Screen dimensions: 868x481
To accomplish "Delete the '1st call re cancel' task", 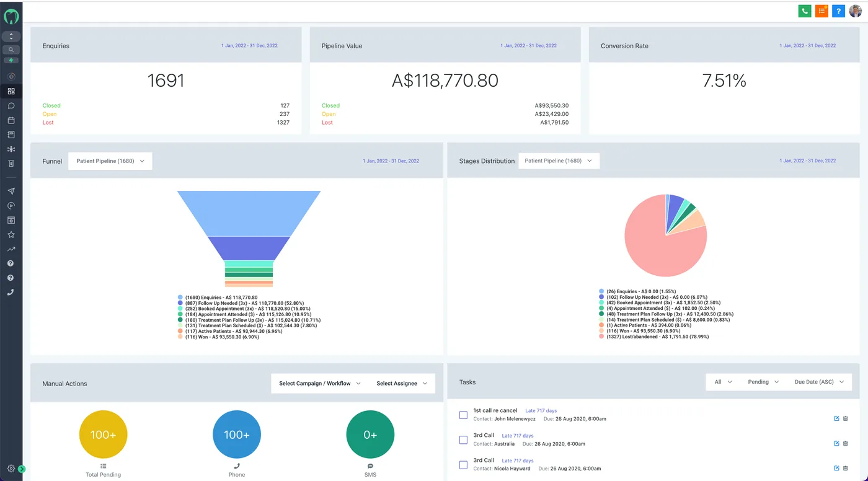I will (846, 418).
